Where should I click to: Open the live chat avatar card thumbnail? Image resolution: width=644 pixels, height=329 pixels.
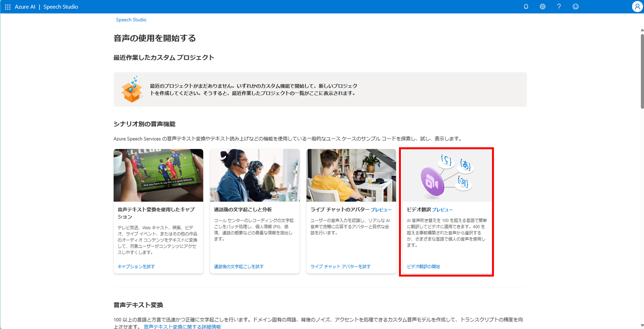tap(351, 175)
